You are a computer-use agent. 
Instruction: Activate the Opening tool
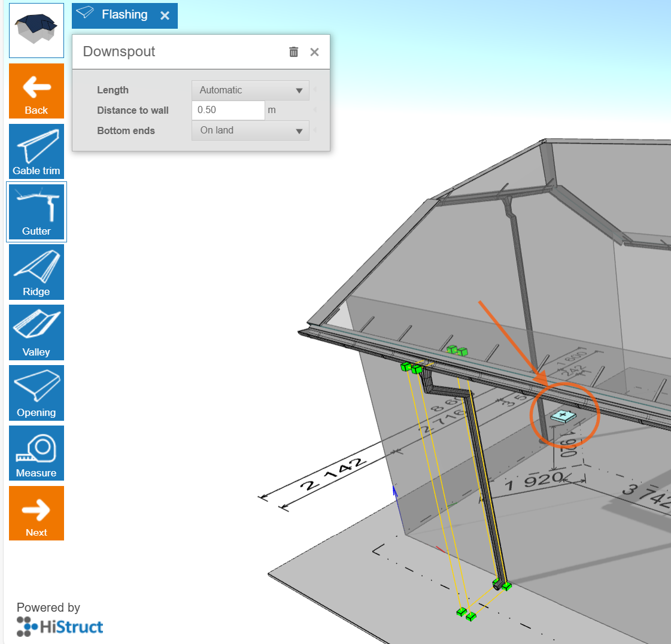tap(37, 393)
